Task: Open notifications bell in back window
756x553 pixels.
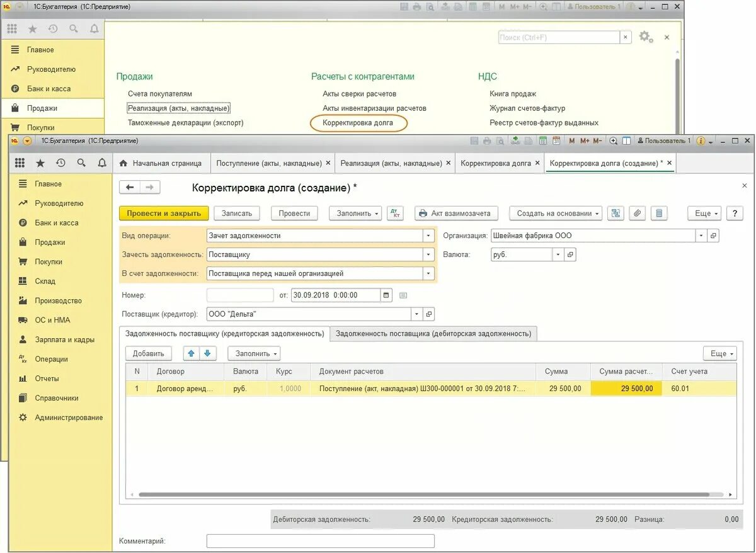Action: point(94,29)
